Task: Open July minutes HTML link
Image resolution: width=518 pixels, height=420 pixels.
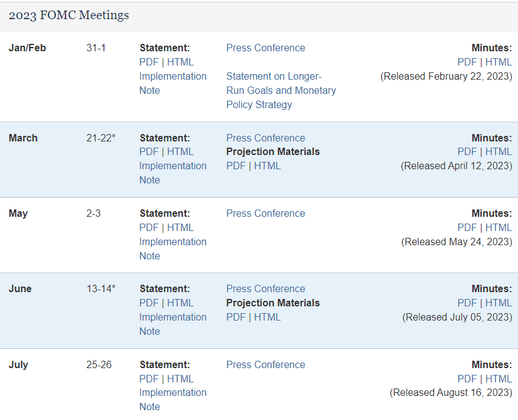Action: (498, 379)
